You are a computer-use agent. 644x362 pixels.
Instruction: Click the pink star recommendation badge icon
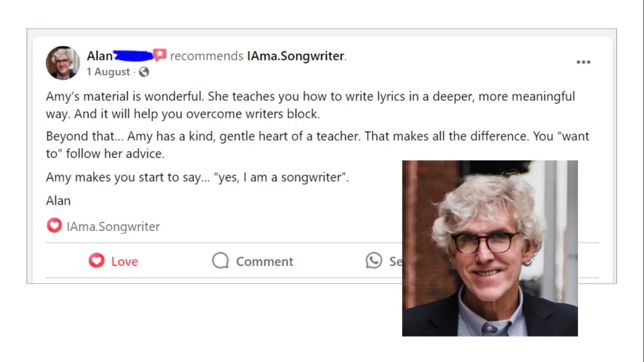click(x=160, y=55)
